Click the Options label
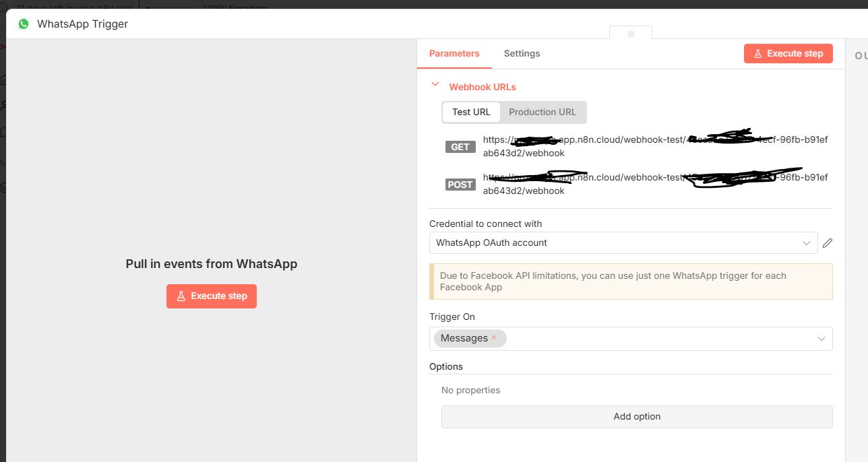Screen dimensions: 868x462 pos(446,366)
